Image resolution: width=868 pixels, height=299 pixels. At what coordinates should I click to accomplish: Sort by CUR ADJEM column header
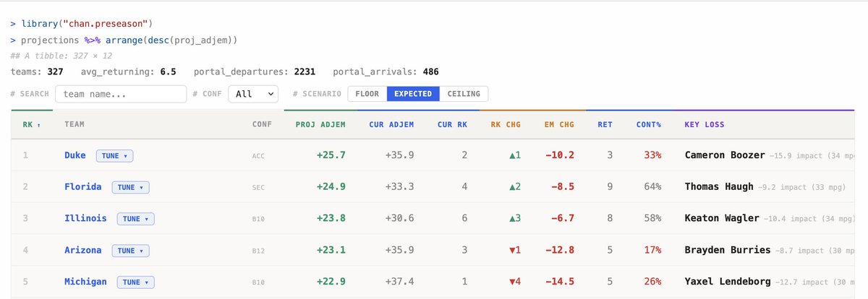391,124
